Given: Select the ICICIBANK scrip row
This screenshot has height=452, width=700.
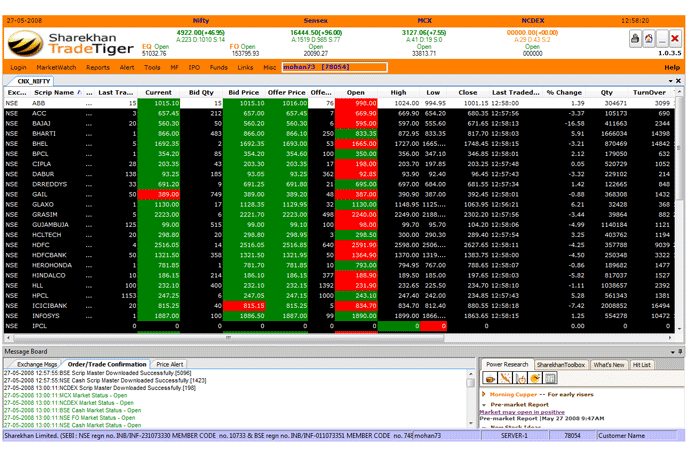Looking at the screenshot, I should [339, 306].
